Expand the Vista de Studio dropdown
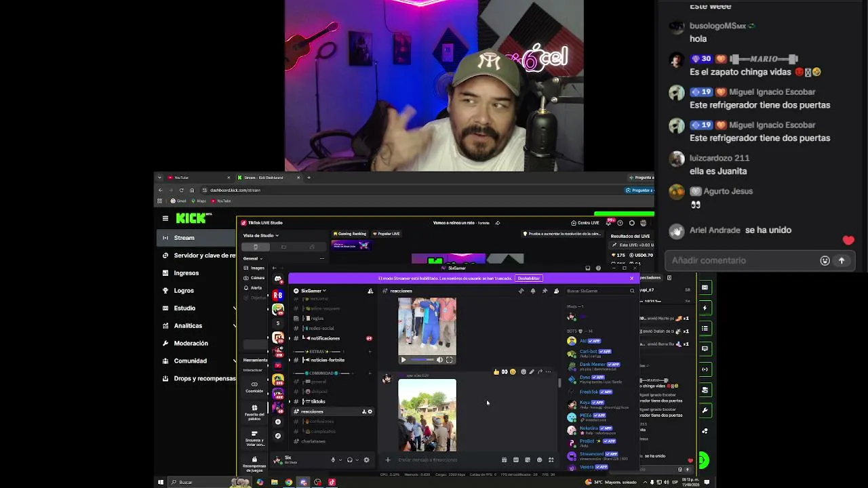 pyautogui.click(x=260, y=235)
